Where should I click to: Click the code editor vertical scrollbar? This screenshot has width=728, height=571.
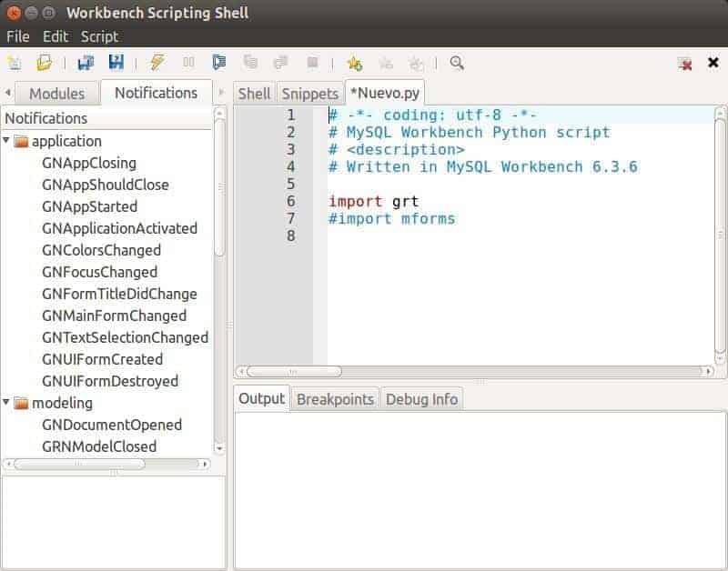(x=720, y=235)
